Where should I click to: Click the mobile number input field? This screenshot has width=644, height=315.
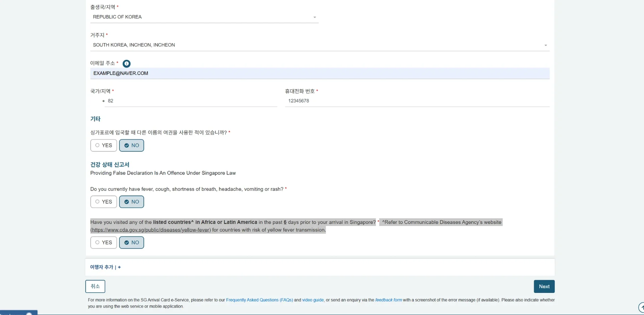(x=417, y=101)
